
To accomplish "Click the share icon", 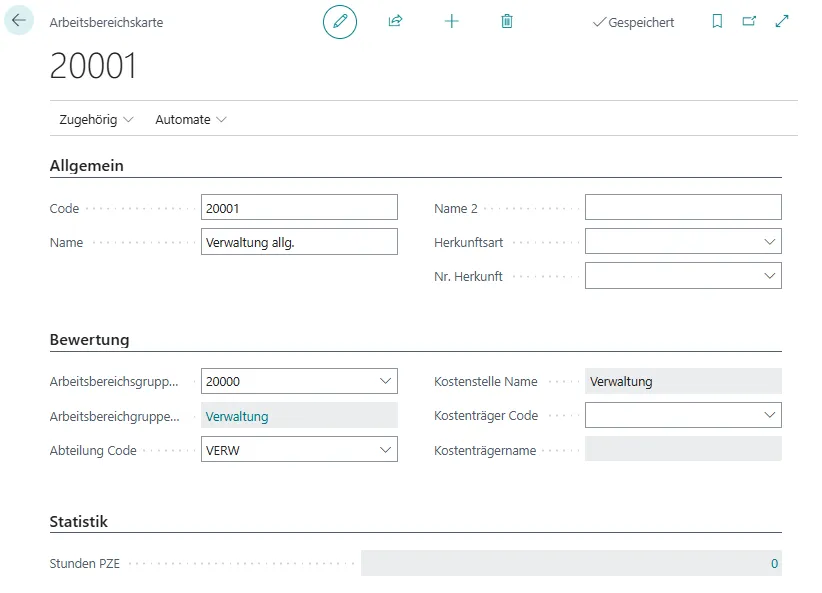I will click(x=395, y=21).
